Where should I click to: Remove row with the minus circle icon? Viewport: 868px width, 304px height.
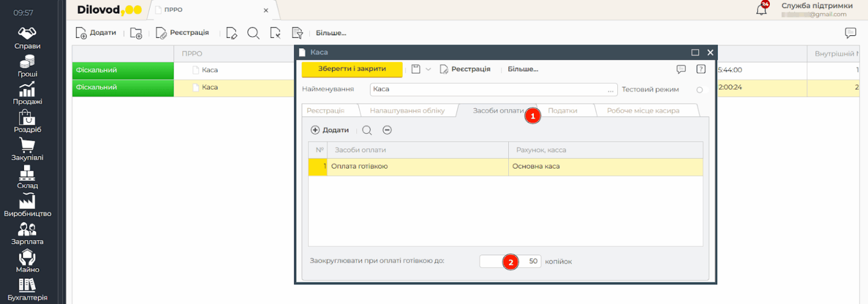(387, 130)
